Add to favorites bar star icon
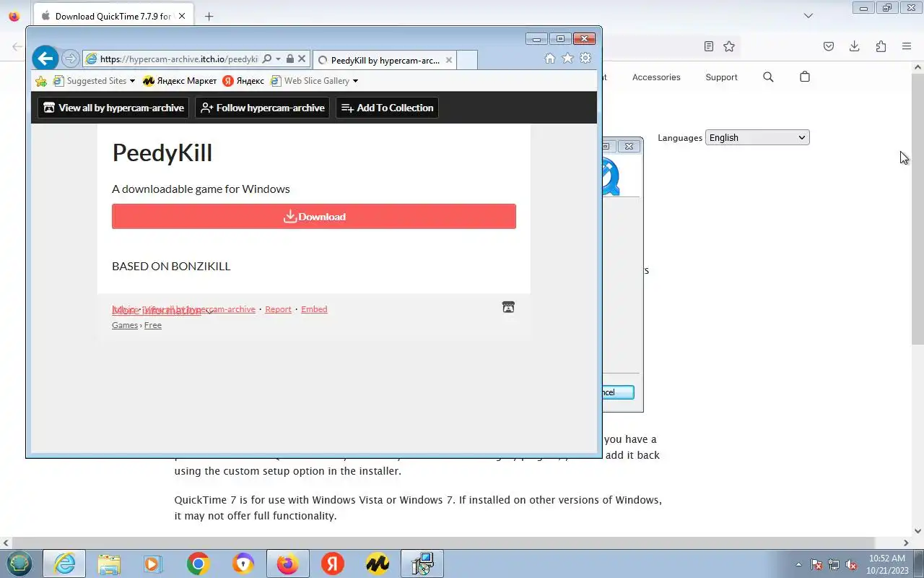This screenshot has width=924, height=578. pyautogui.click(x=41, y=81)
